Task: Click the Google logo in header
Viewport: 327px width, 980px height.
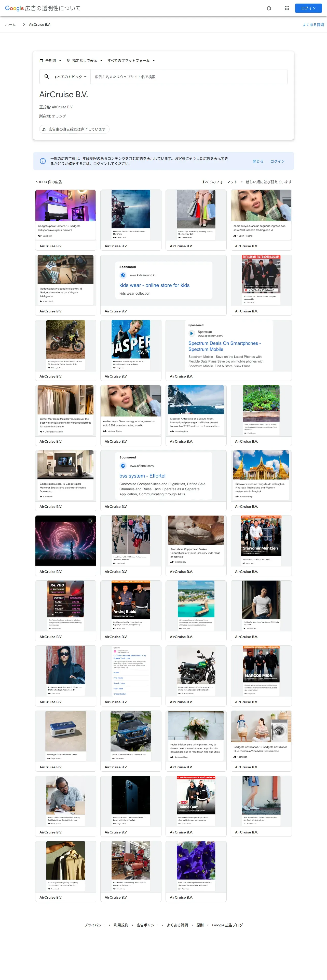Action: click(14, 8)
